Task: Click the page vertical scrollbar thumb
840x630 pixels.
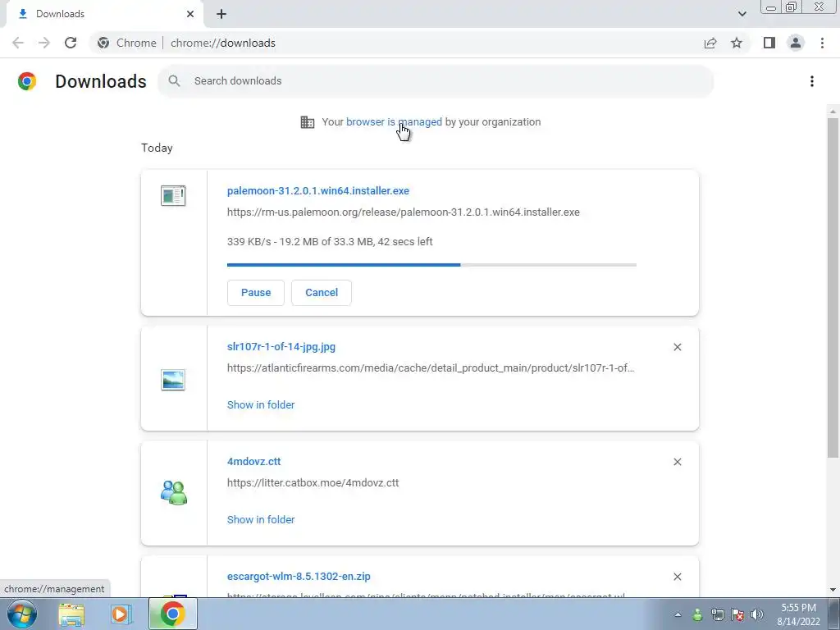Action: coord(833,288)
